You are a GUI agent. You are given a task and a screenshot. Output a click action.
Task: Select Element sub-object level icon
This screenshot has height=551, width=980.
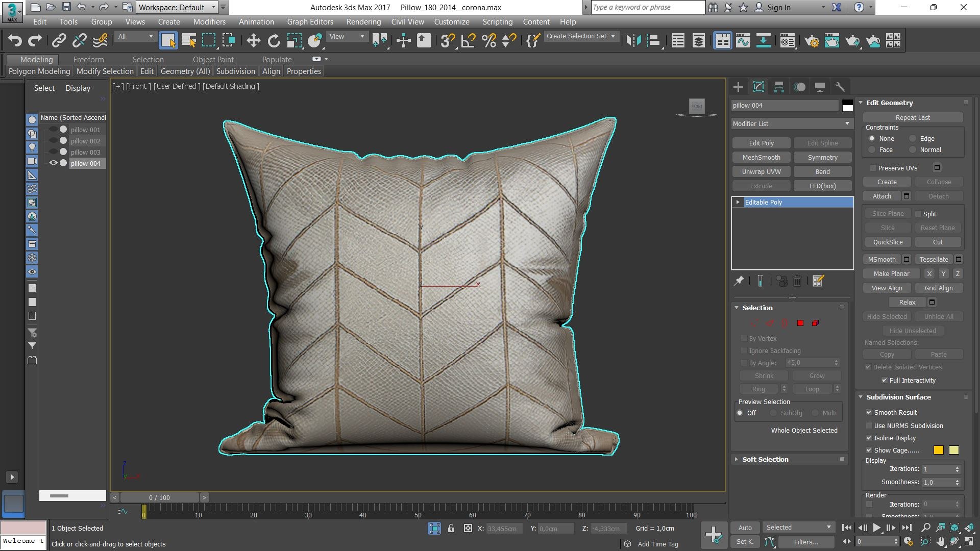coord(815,323)
